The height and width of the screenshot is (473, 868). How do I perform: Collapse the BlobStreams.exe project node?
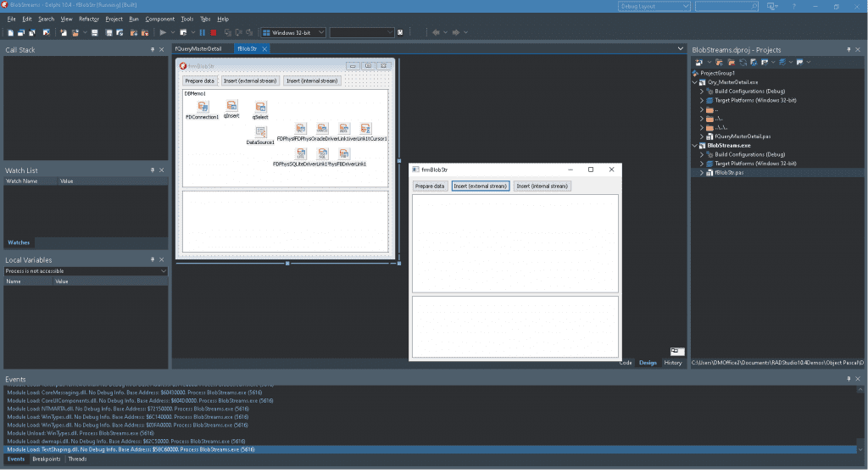tap(695, 146)
